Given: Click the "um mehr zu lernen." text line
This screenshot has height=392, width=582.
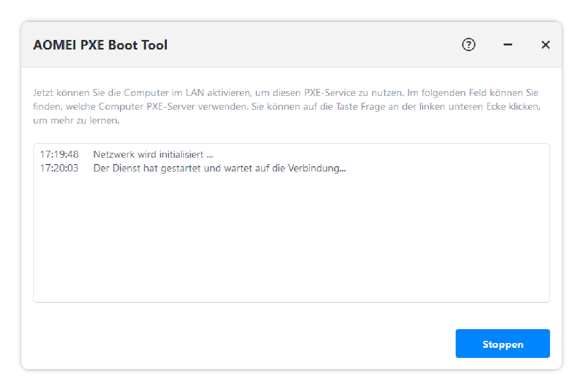Looking at the screenshot, I should (x=76, y=120).
